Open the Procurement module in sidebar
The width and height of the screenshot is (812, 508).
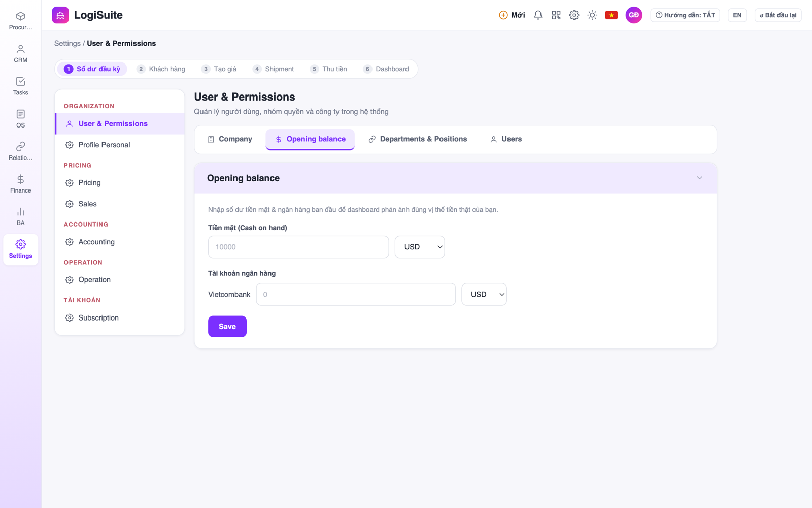tap(20, 21)
